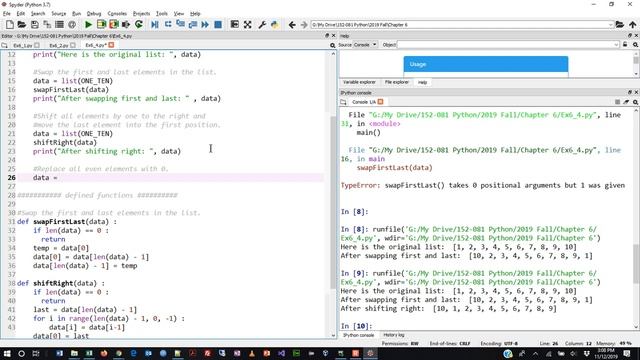Image resolution: width=640 pixels, height=360 pixels.
Task: Open the Search menu
Action: (x=38, y=13)
